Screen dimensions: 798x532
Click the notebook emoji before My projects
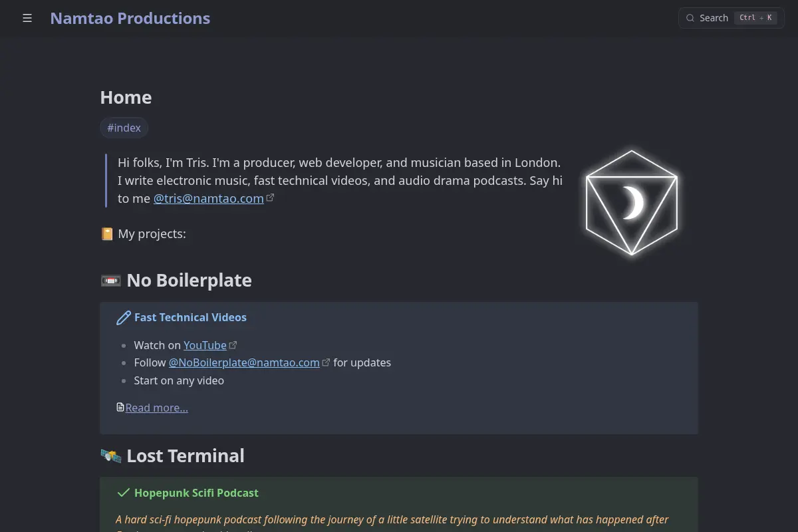tap(107, 234)
